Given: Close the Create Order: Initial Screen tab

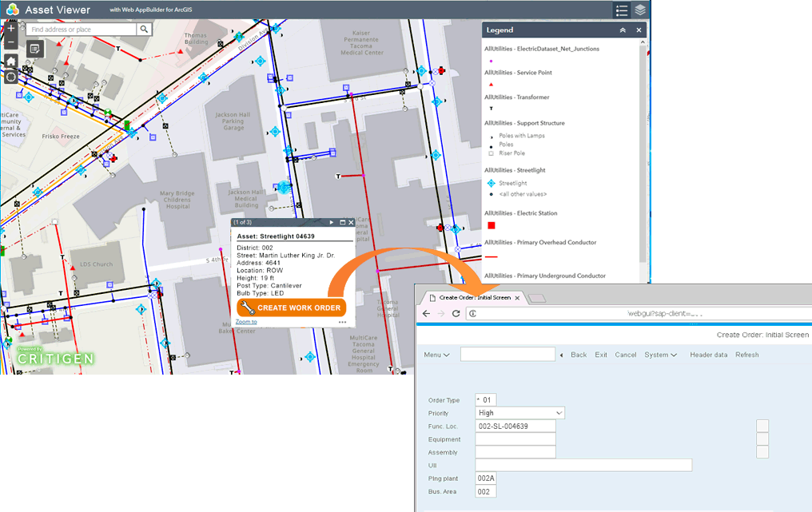Looking at the screenshot, I should tap(517, 298).
